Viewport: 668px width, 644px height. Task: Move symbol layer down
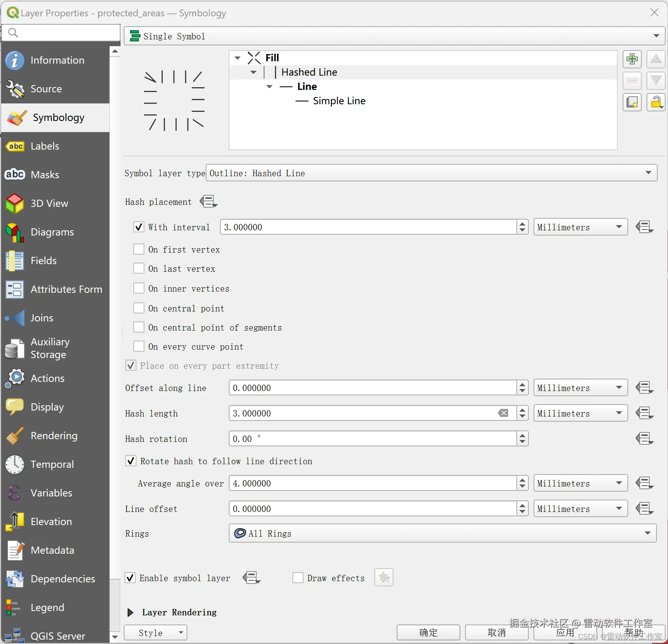656,81
